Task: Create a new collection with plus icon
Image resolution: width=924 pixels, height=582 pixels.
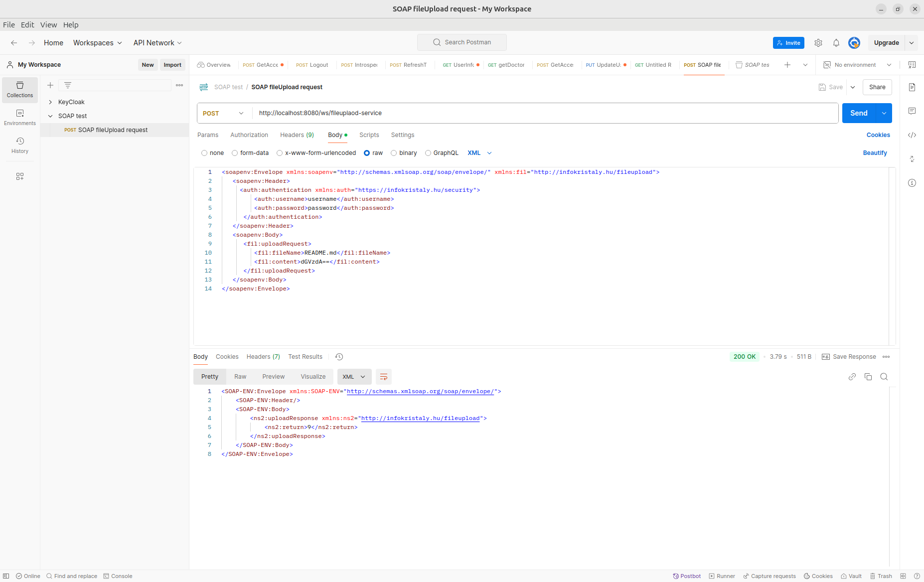Action: coord(50,85)
